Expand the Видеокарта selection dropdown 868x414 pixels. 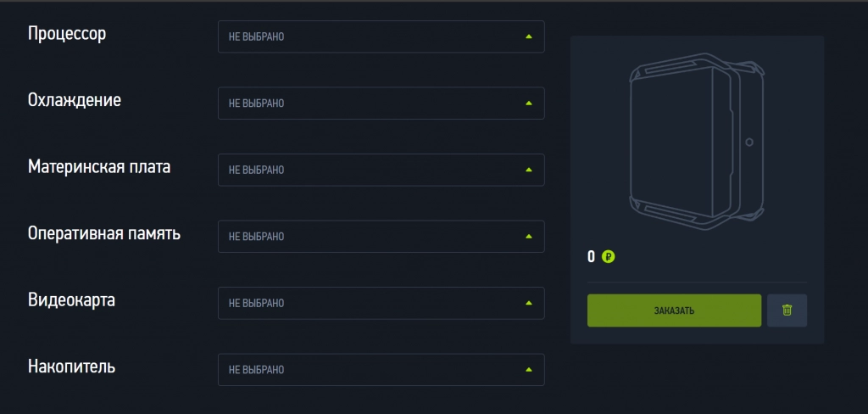(x=381, y=303)
